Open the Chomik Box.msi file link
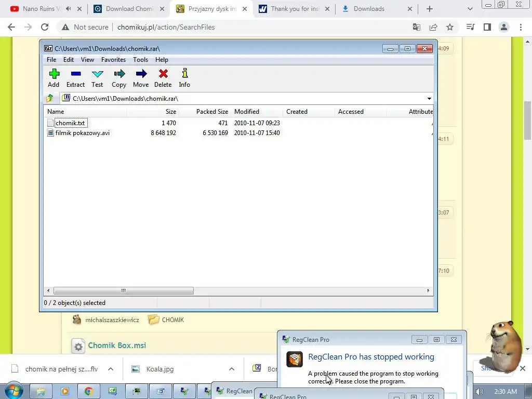532x399 pixels. (x=117, y=345)
